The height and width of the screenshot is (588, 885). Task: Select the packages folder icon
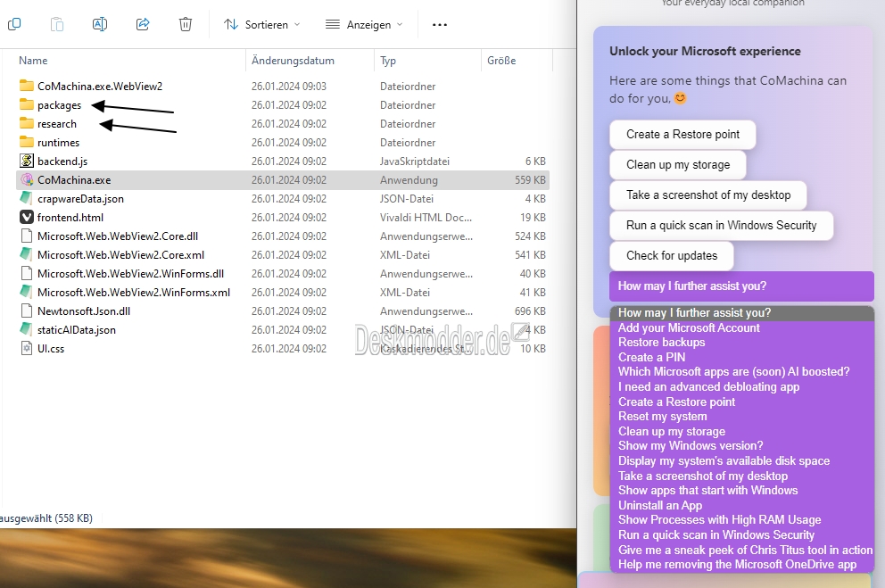click(27, 104)
